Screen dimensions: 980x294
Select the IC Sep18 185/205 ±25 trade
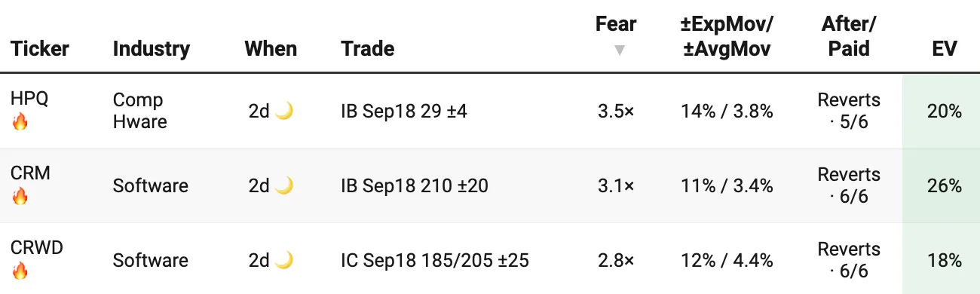435,260
